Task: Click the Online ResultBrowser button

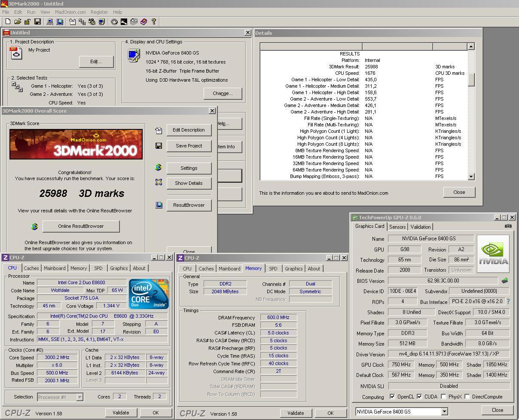Action: coord(81,226)
